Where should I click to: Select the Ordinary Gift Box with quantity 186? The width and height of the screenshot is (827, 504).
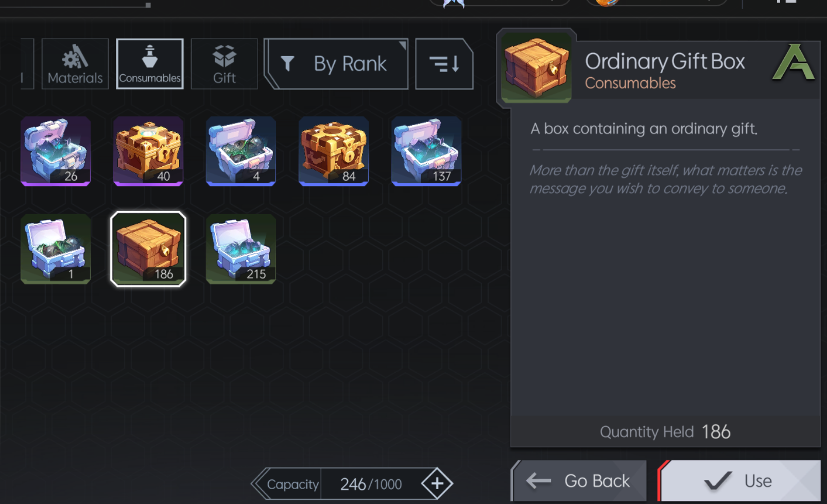point(148,249)
